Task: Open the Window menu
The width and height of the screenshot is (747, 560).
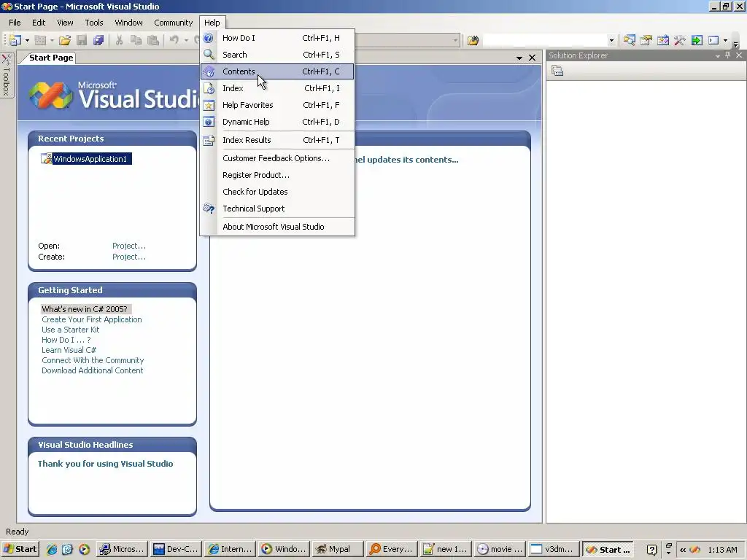Action: (x=128, y=23)
